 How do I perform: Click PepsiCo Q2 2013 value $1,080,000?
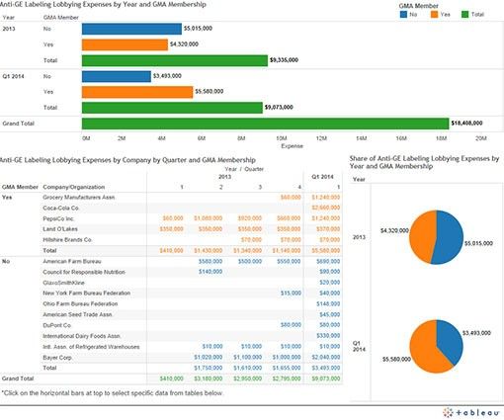tap(209, 218)
